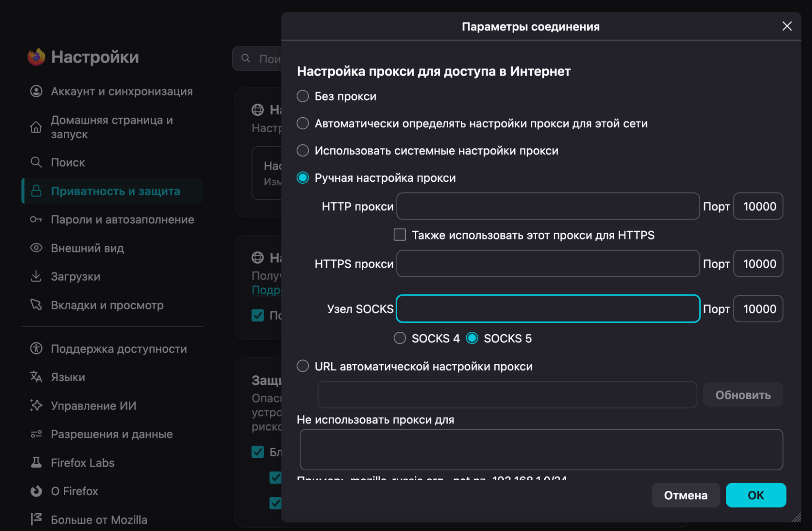The image size is (812, 531).
Task: Click the Mozilla flag icon for Больше от Mozilla
Action: pyautogui.click(x=36, y=519)
